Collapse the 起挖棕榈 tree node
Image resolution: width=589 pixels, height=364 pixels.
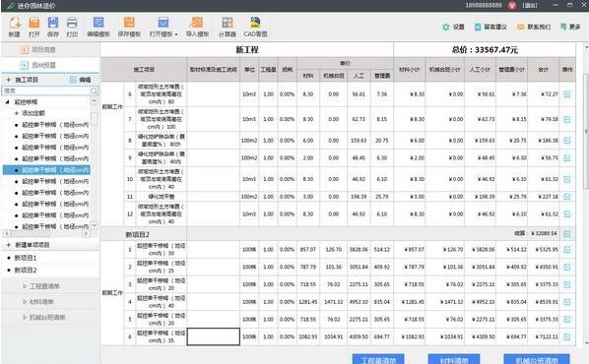[x=7, y=101]
